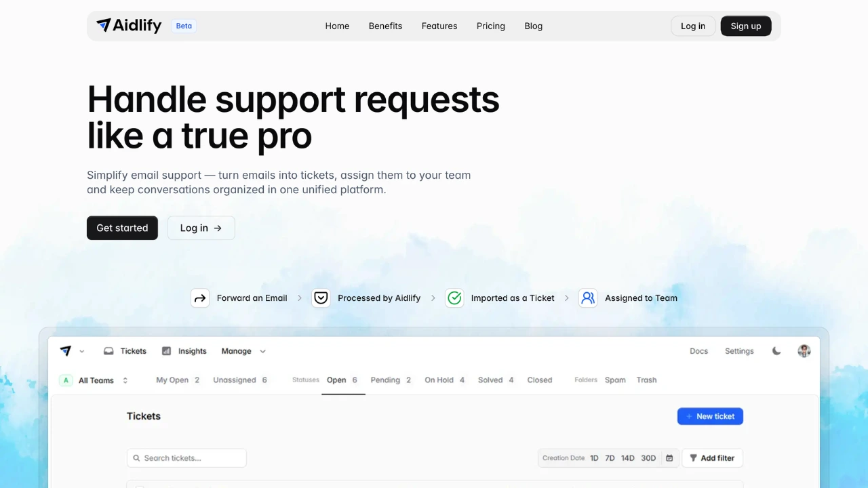Click the Search tickets input field
Screen dimensions: 868x488
(x=186, y=458)
